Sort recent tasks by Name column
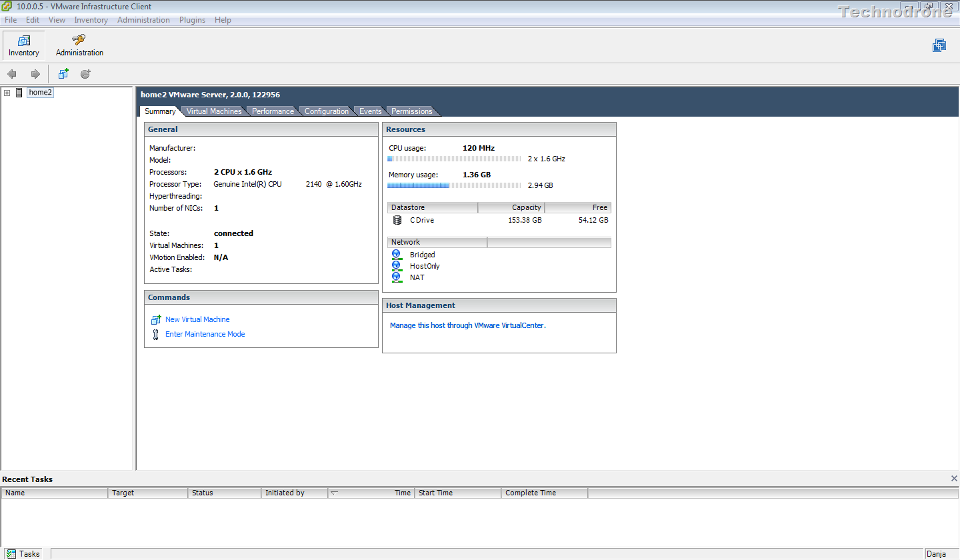 pos(55,493)
